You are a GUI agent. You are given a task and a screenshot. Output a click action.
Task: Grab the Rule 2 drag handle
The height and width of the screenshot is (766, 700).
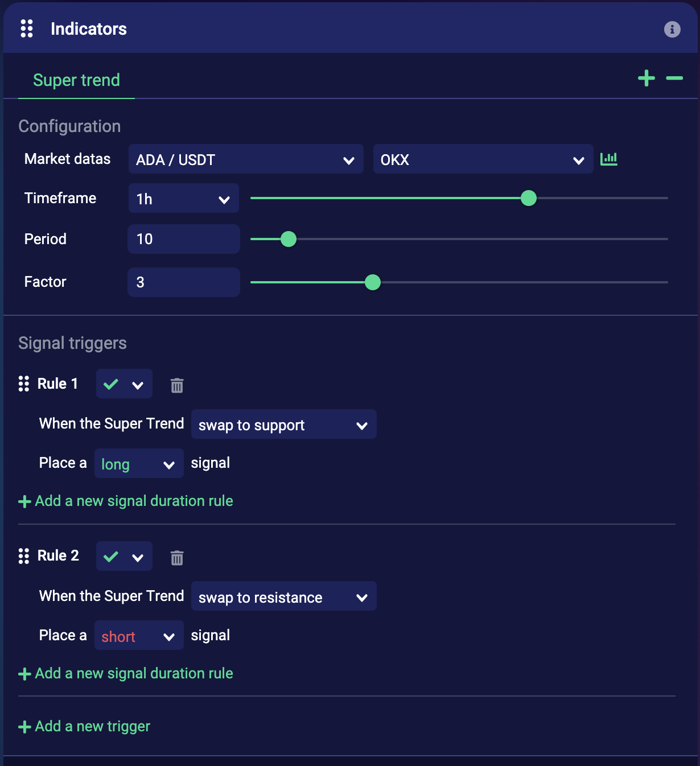click(x=24, y=556)
